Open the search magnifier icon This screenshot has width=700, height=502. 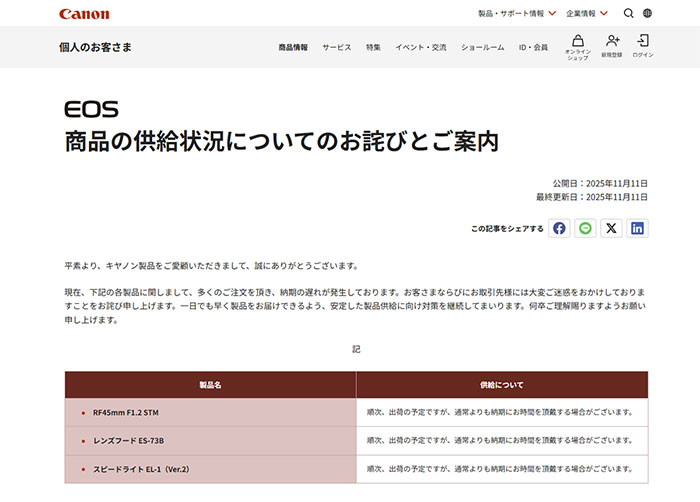pos(629,13)
